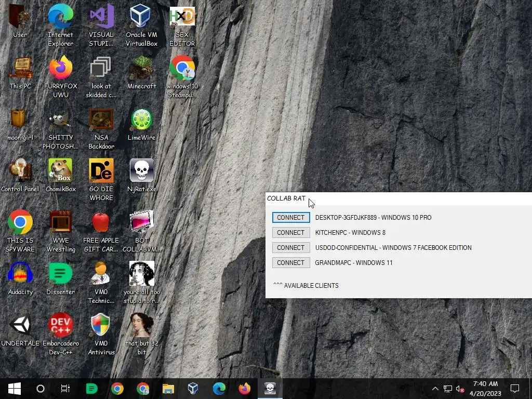Click the 'GRANDMAPC - WINDOWS 11' text

point(353,262)
